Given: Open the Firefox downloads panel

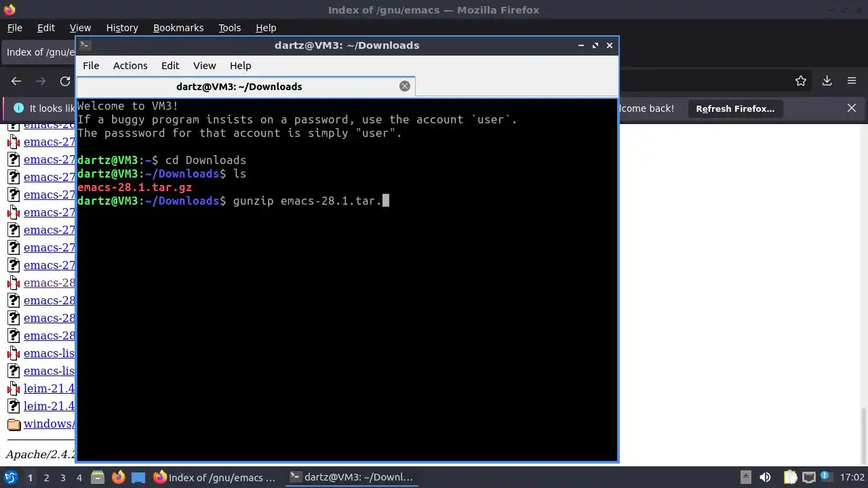Looking at the screenshot, I should 827,81.
